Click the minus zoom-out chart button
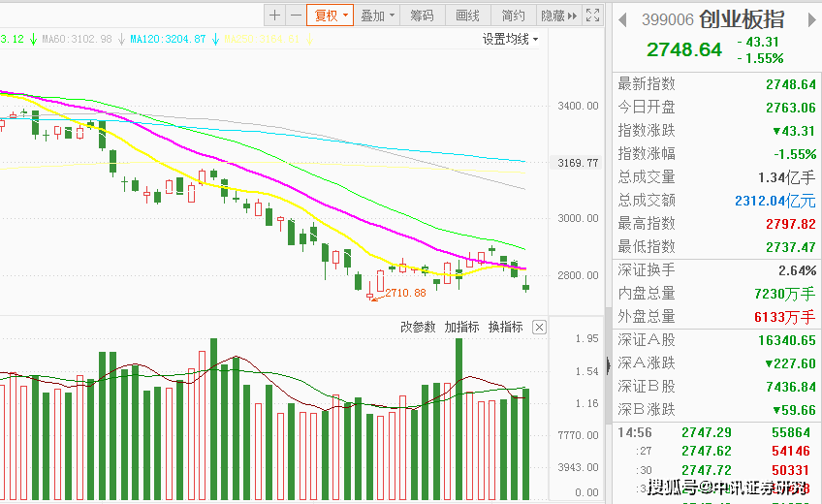Viewport: 822px width, 504px height. point(295,15)
